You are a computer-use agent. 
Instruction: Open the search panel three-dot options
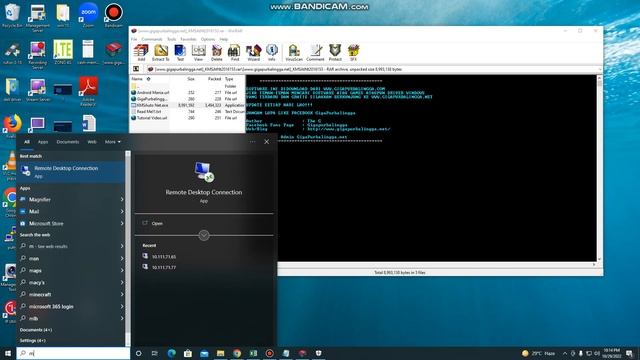pos(252,142)
